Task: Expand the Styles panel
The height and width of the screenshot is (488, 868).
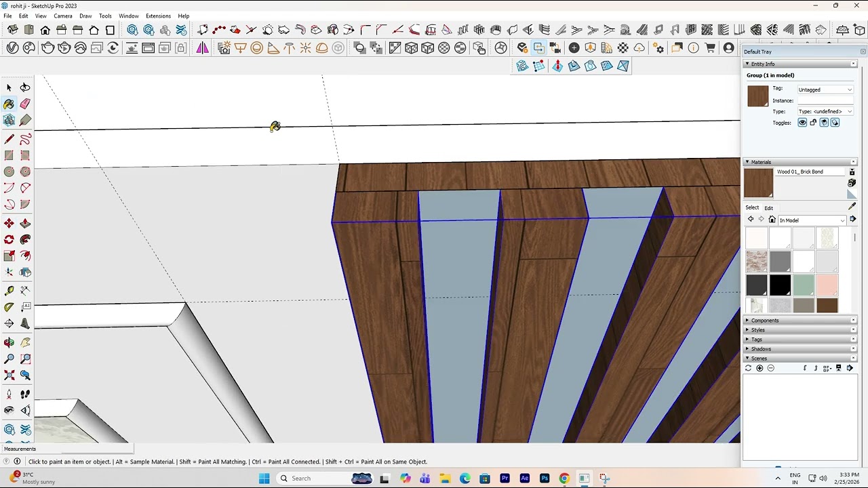Action: [x=800, y=330]
